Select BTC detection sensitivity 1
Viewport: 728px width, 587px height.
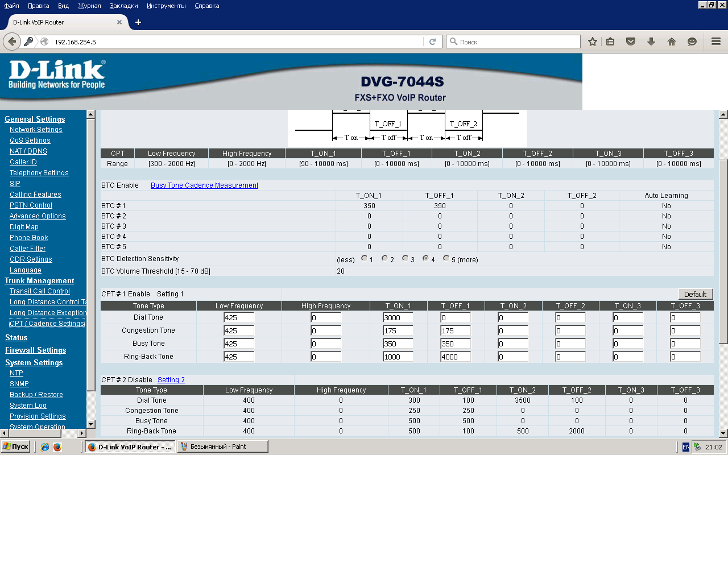click(x=365, y=258)
